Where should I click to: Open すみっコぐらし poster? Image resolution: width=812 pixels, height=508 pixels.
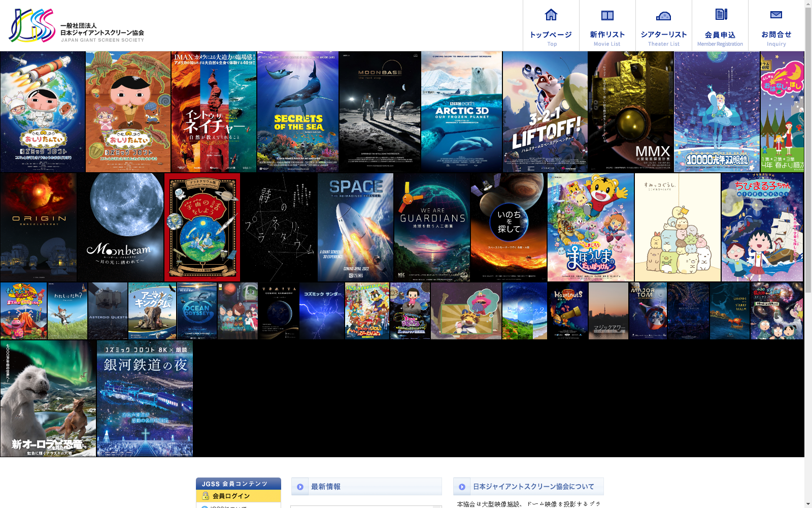pos(678,227)
